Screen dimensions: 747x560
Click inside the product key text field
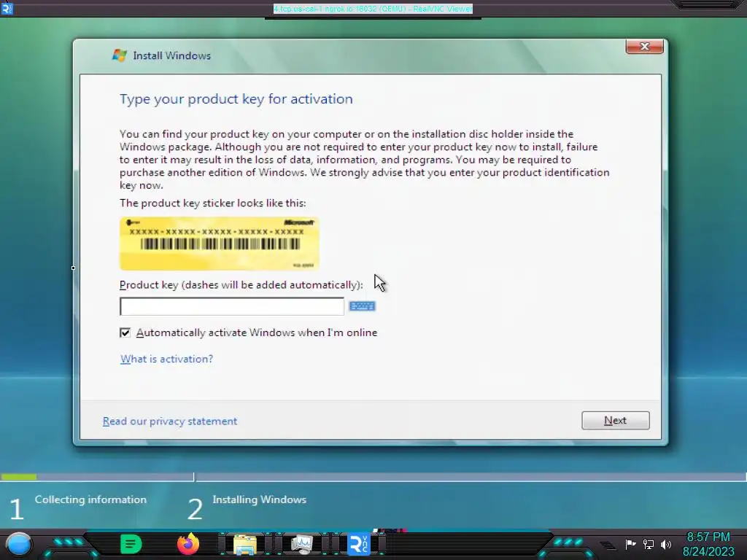tap(231, 306)
